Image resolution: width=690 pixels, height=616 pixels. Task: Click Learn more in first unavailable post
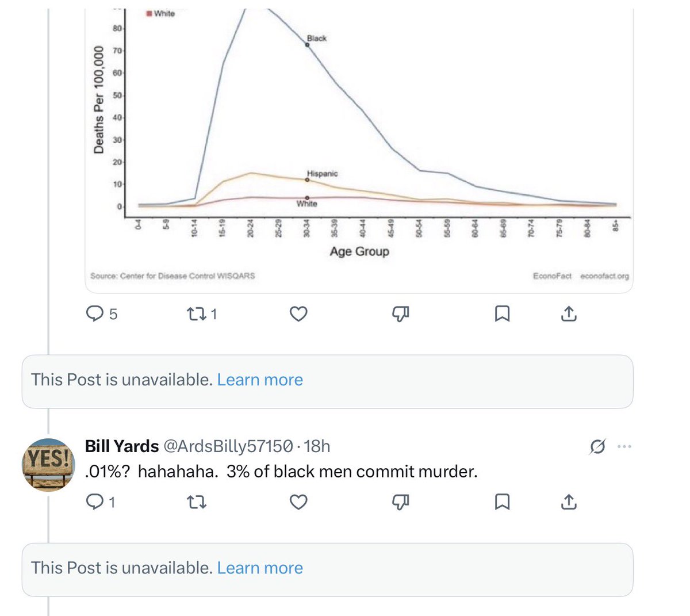point(260,380)
